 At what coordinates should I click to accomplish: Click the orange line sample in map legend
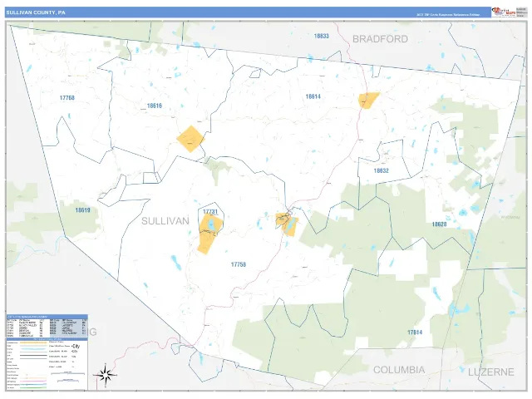tap(33, 342)
